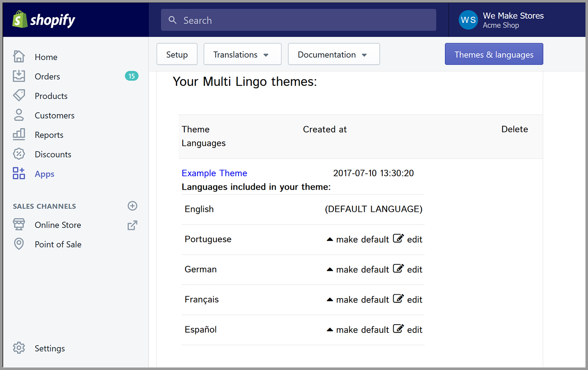Viewport: 588px width, 370px height.
Task: Add a sales channel with plus icon
Action: click(132, 206)
